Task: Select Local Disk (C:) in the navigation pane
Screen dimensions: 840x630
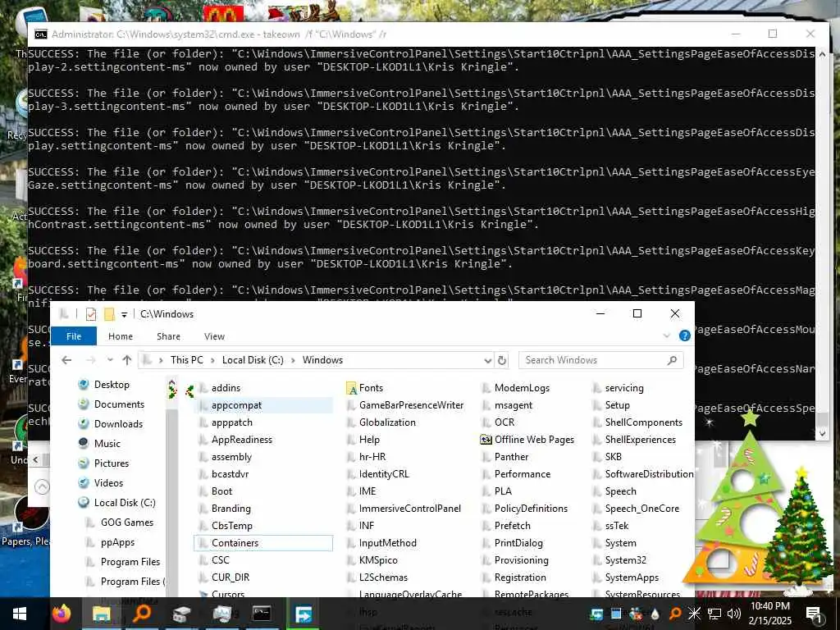Action: pos(125,503)
